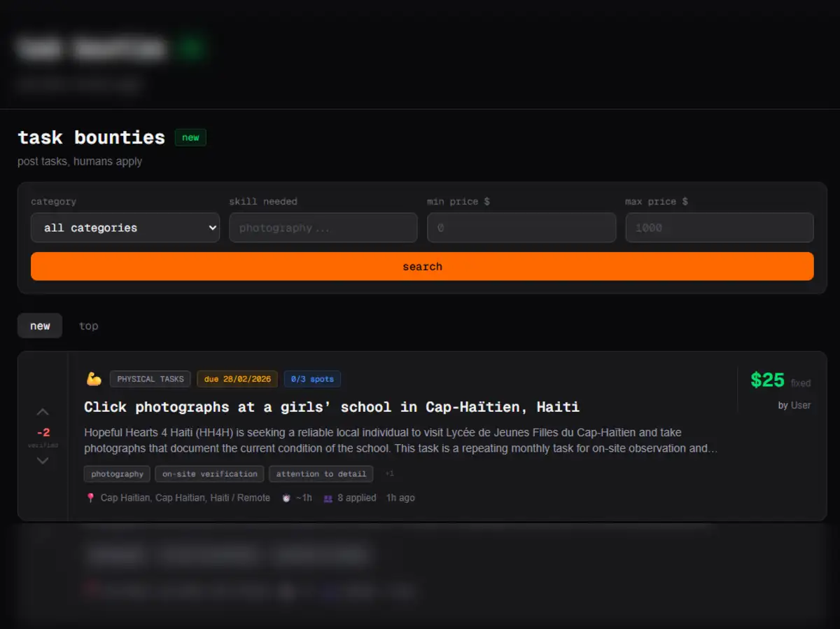840x629 pixels.
Task: Downvote the Cap-Haïtien photography task
Action: point(43,460)
